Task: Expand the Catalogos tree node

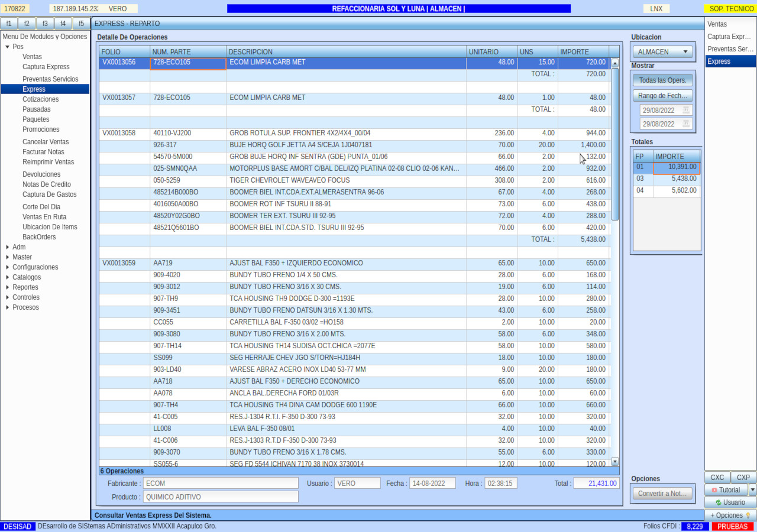Action: click(x=7, y=277)
